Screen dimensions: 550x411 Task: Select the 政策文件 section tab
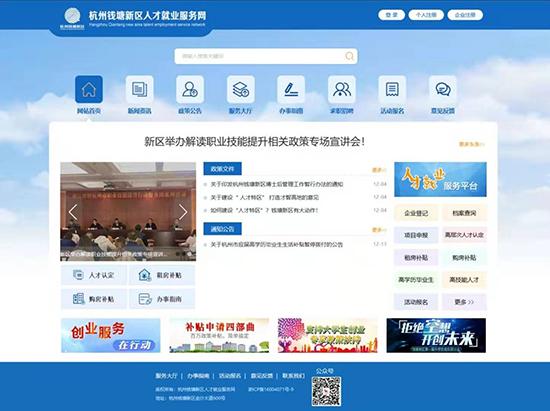pos(222,169)
